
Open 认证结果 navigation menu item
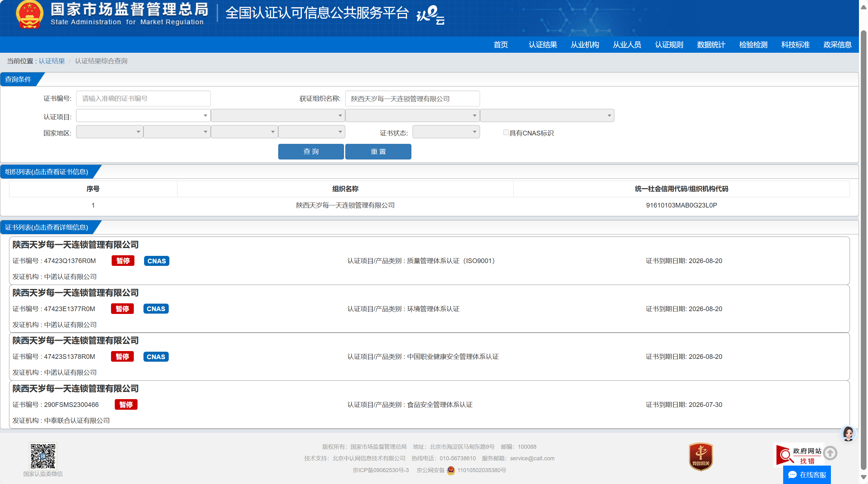pyautogui.click(x=543, y=45)
